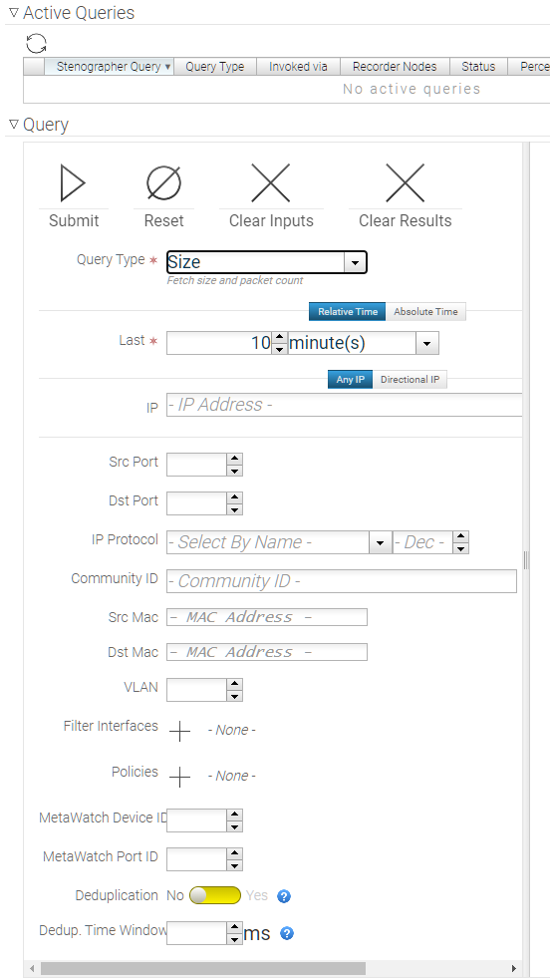The image size is (550, 980).
Task: Open Dedup. Time Window help icon
Action: point(287,934)
